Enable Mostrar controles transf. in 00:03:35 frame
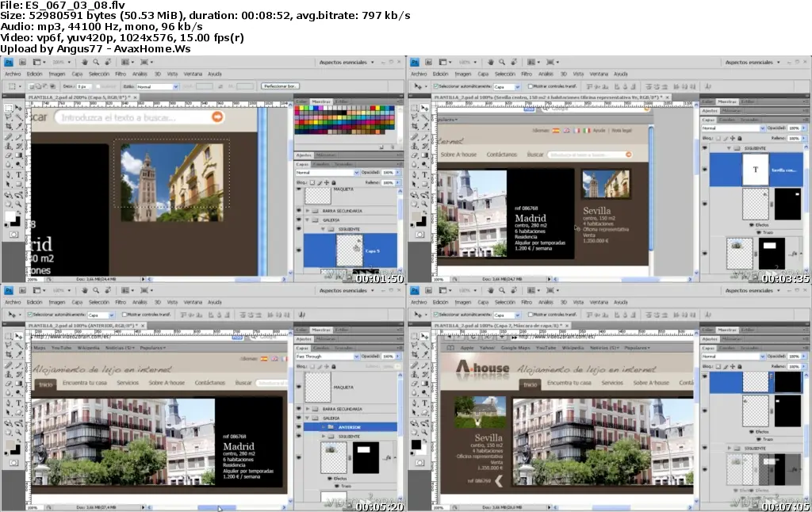This screenshot has height=512, width=812. [530, 86]
